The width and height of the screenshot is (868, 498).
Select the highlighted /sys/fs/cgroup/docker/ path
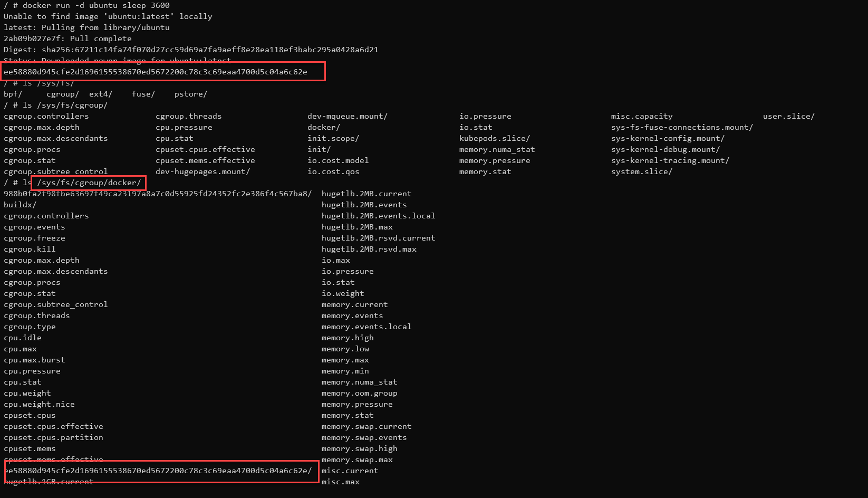point(89,183)
